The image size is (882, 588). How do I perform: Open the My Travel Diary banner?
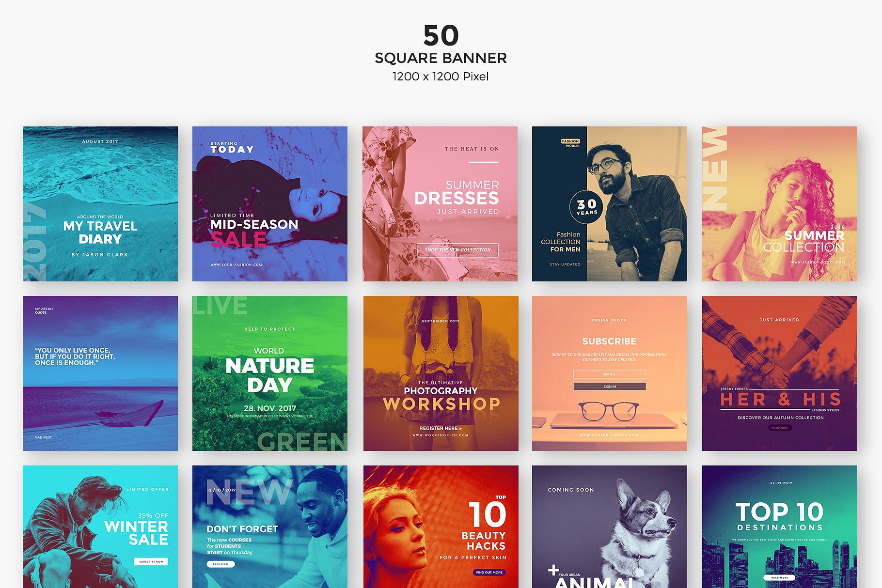[x=100, y=204]
